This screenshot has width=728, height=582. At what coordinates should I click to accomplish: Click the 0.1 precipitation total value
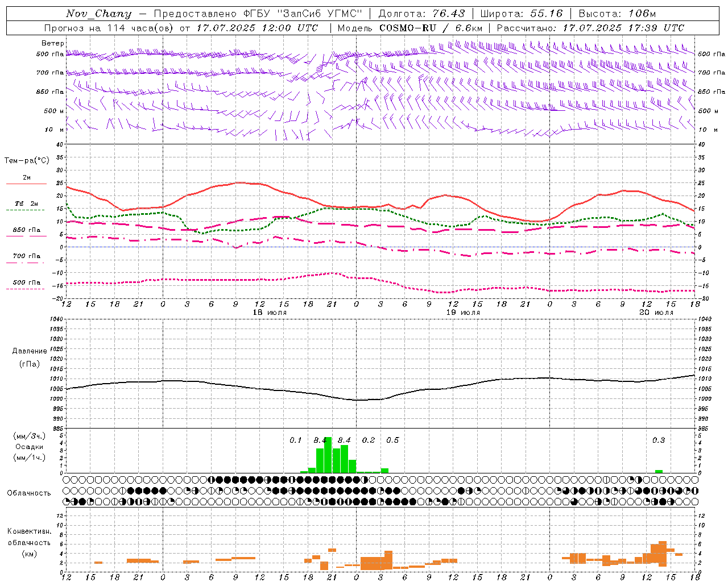(296, 440)
